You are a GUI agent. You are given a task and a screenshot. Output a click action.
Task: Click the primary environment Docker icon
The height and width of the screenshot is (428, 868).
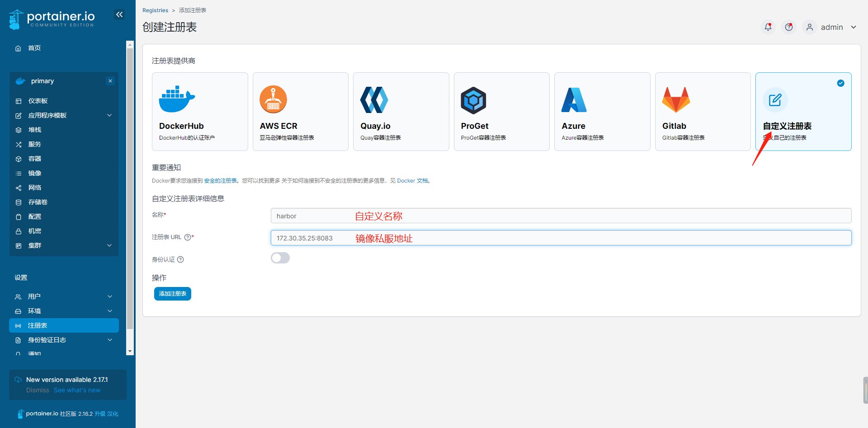coord(20,81)
